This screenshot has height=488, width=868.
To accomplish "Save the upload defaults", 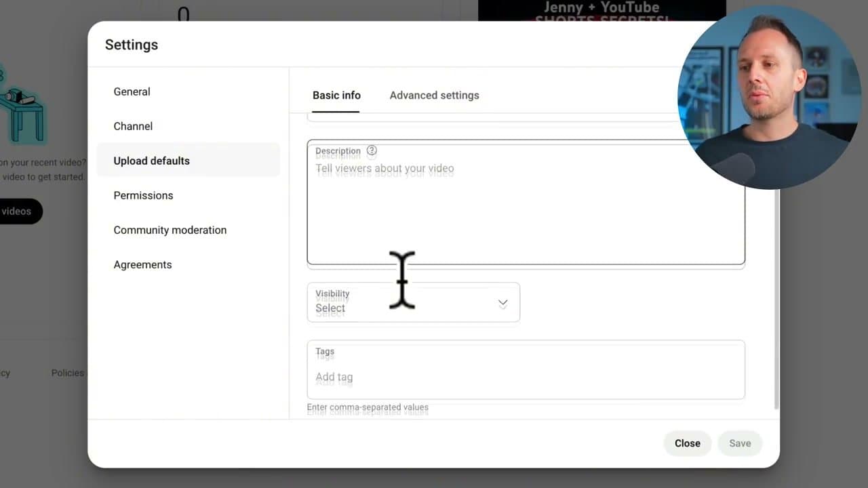I will [x=739, y=443].
